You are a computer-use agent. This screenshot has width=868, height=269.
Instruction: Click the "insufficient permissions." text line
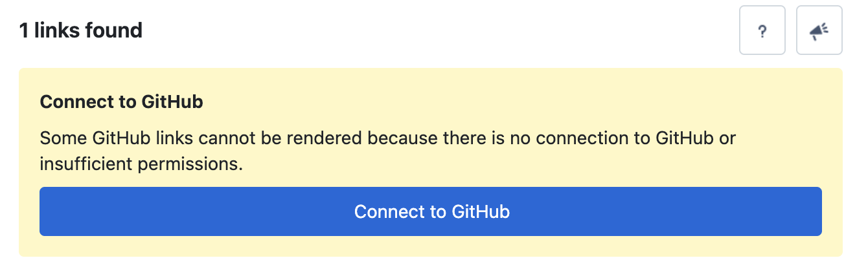pyautogui.click(x=141, y=164)
